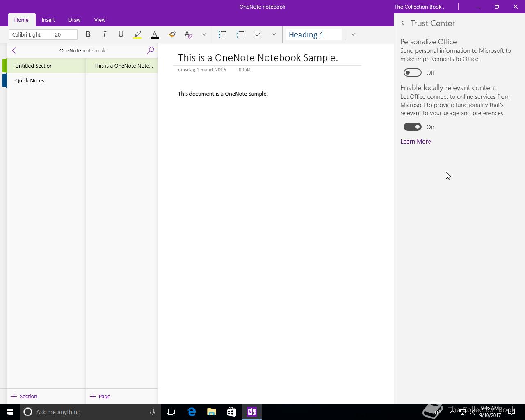
Task: Open Task View on taskbar
Action: coord(171,412)
